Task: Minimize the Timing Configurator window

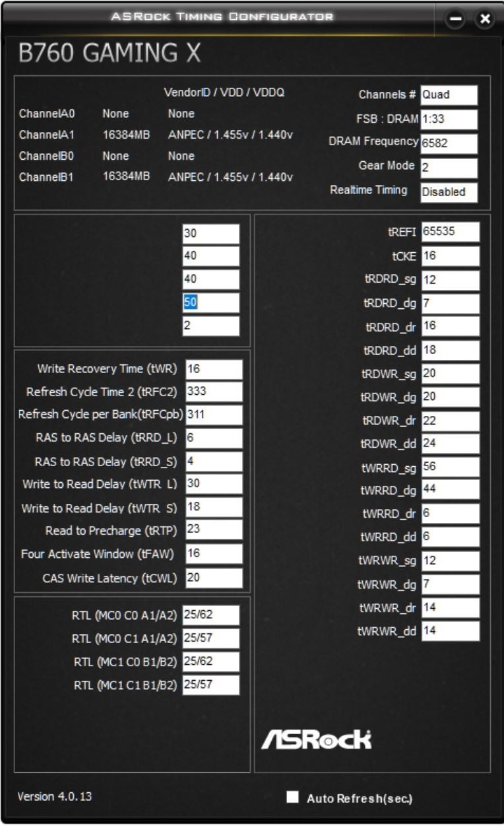Action: tap(456, 19)
